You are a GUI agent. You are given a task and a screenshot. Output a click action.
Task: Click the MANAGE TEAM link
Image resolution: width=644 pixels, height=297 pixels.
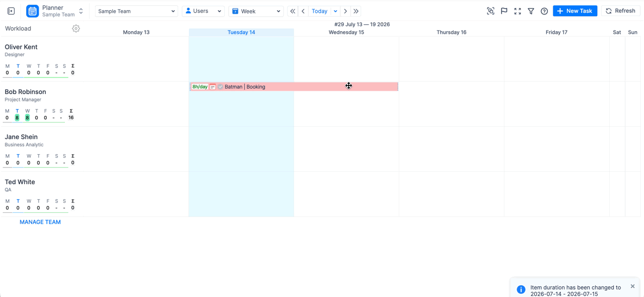40,222
